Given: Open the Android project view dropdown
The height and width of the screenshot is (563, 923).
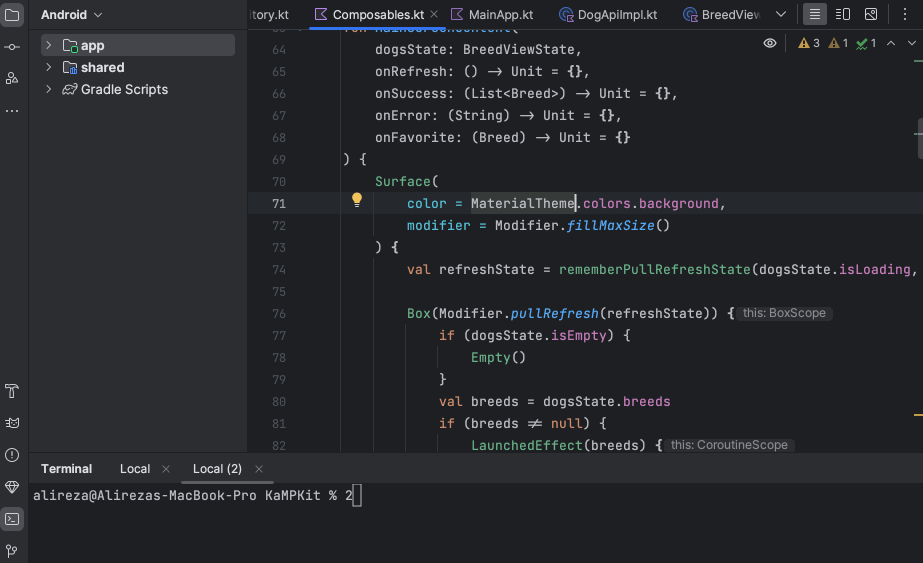Looking at the screenshot, I should [72, 15].
